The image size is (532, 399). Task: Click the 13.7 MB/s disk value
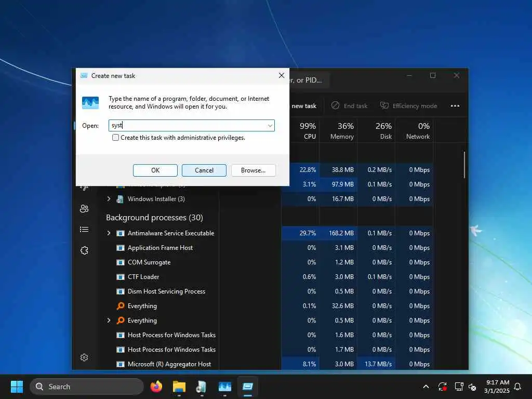pyautogui.click(x=378, y=364)
